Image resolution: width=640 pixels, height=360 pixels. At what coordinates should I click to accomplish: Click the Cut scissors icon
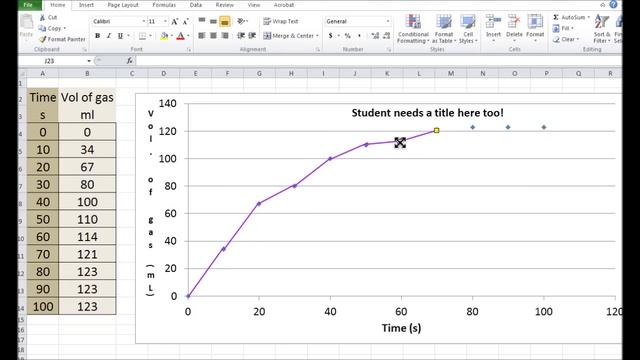(x=42, y=18)
